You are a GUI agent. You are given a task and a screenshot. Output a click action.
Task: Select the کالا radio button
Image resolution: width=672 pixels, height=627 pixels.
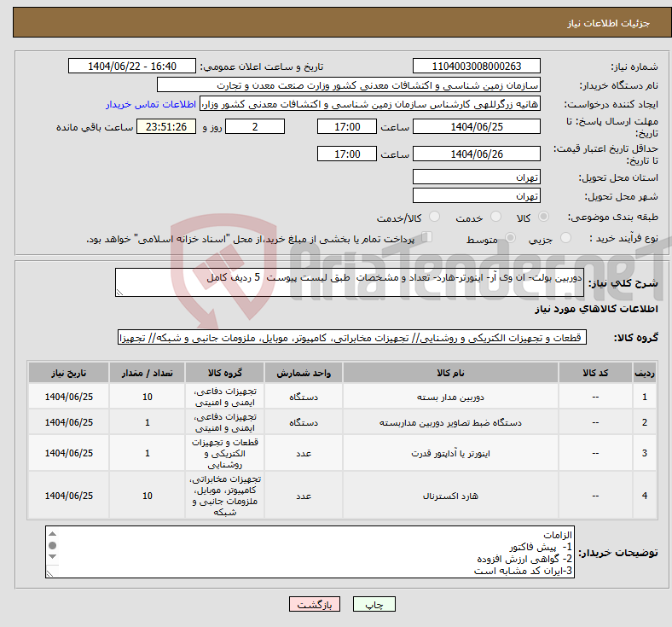543,217
